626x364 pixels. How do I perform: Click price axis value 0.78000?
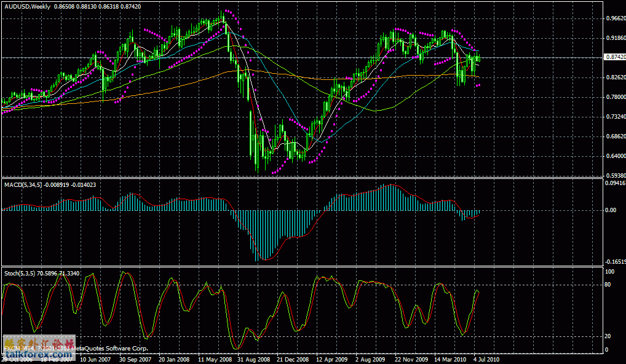coord(616,97)
